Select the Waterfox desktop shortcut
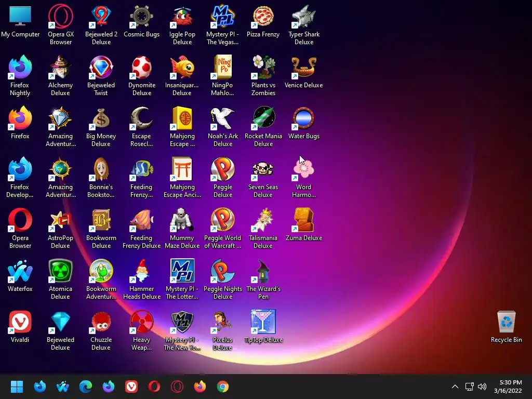 point(20,271)
